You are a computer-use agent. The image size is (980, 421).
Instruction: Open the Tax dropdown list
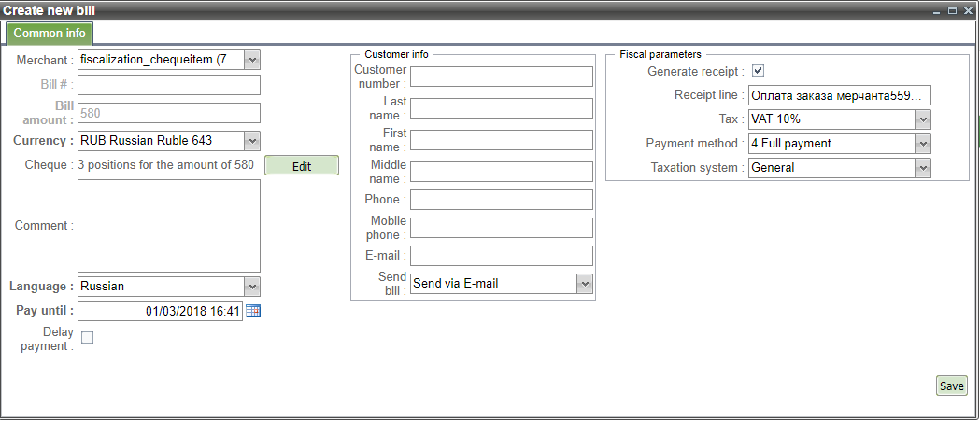coord(923,119)
